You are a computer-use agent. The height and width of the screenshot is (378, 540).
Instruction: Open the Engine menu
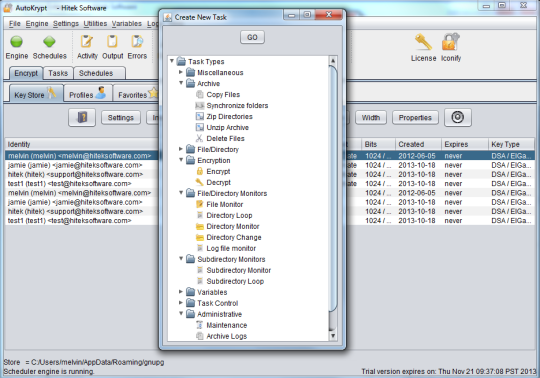point(37,23)
